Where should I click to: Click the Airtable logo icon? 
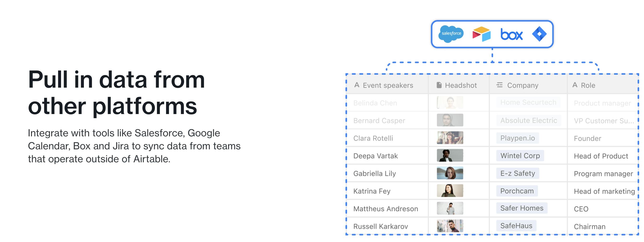(x=481, y=34)
